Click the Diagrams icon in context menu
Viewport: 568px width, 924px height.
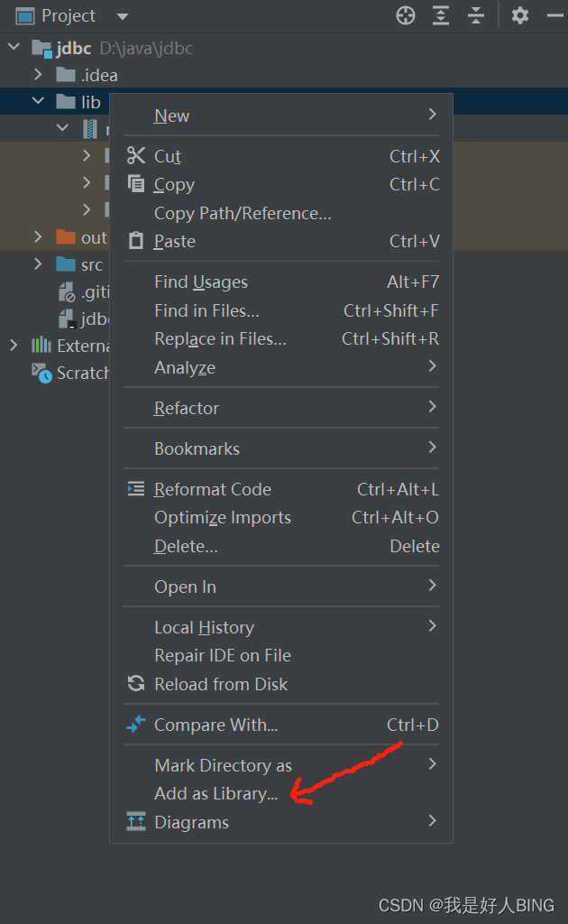136,821
